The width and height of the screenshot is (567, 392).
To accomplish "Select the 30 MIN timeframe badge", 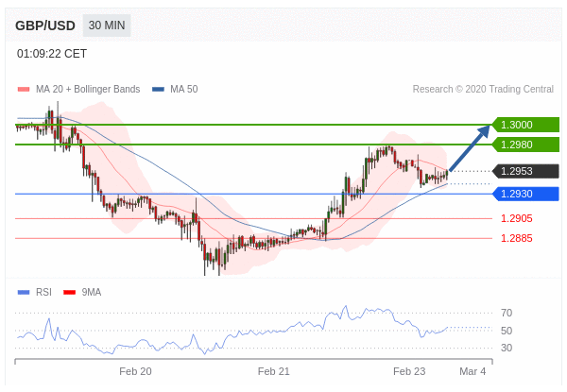I will coord(107,26).
